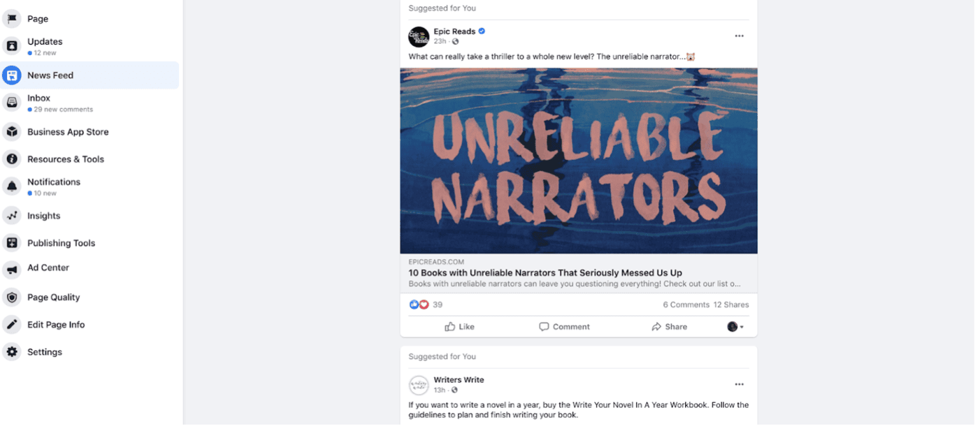Open the Updates icon in sidebar

12,46
